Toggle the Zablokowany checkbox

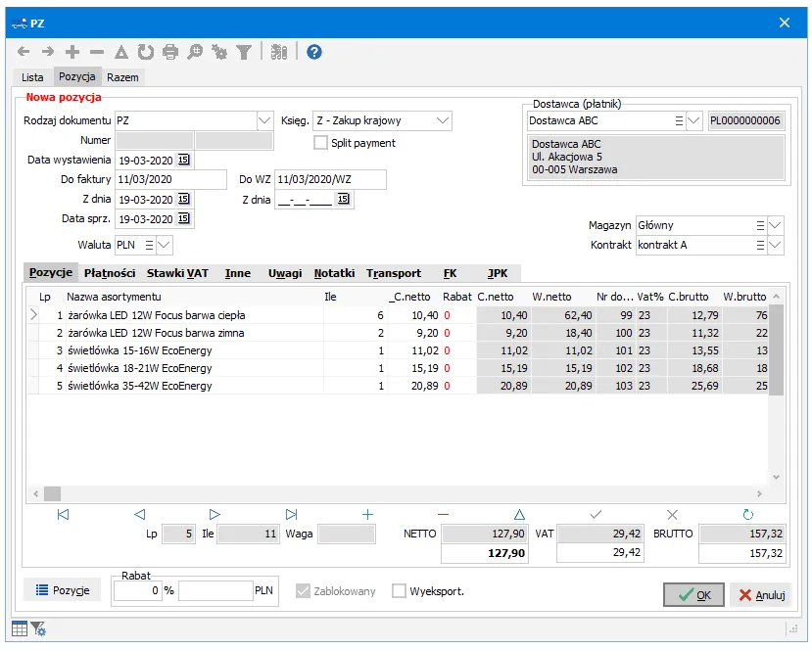303,591
